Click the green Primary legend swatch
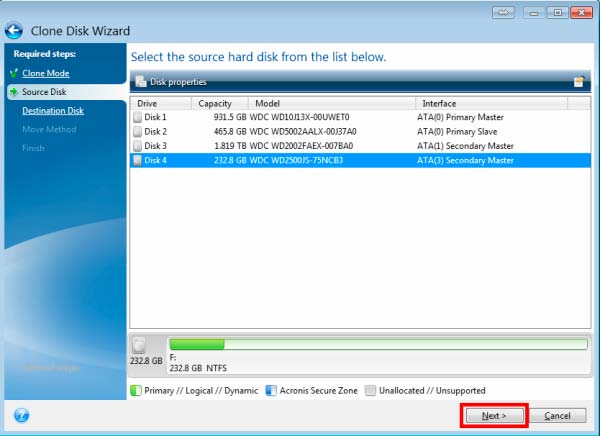 tap(136, 390)
